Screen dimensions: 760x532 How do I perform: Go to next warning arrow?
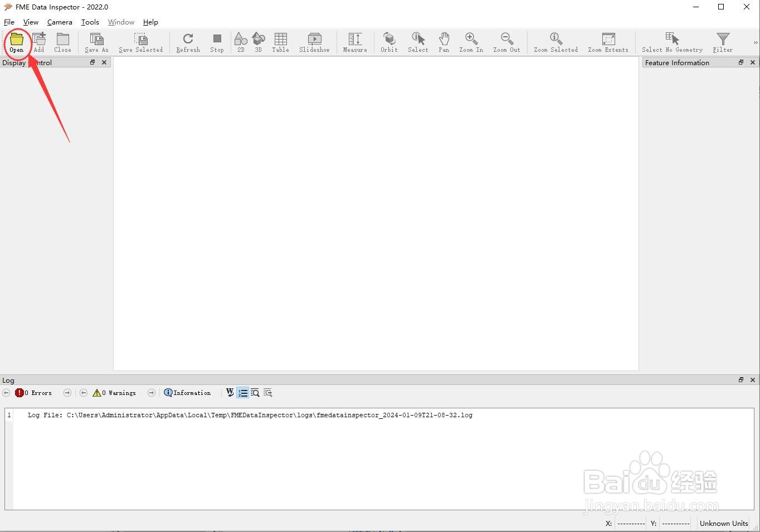coord(151,393)
